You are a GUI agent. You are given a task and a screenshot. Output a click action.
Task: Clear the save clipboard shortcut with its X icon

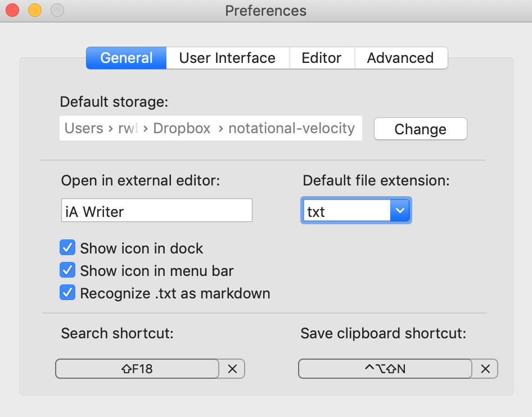tap(485, 369)
